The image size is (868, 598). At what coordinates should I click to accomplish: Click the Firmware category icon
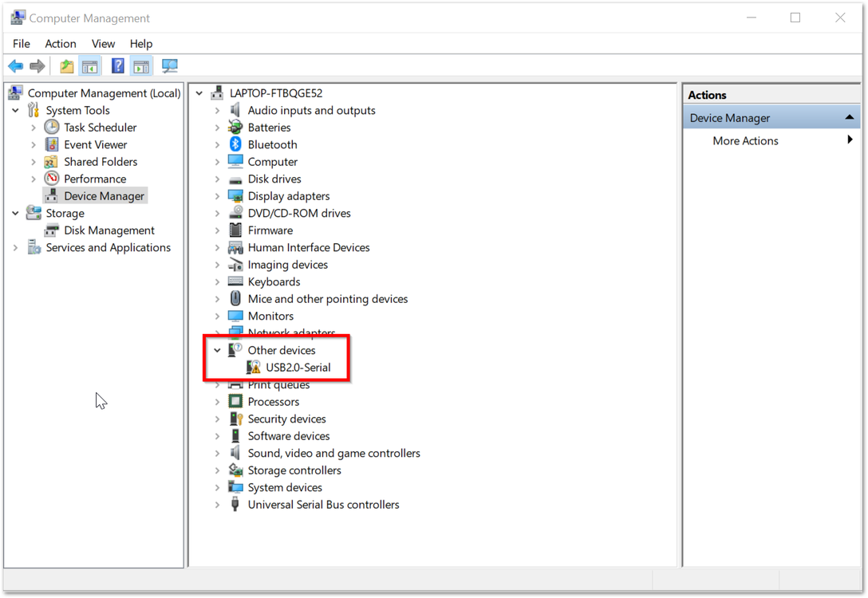click(x=235, y=230)
